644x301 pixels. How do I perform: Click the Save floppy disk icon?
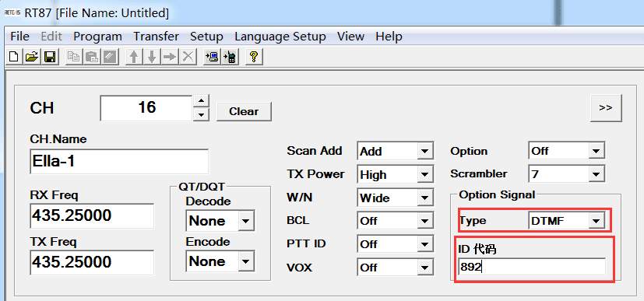click(50, 57)
